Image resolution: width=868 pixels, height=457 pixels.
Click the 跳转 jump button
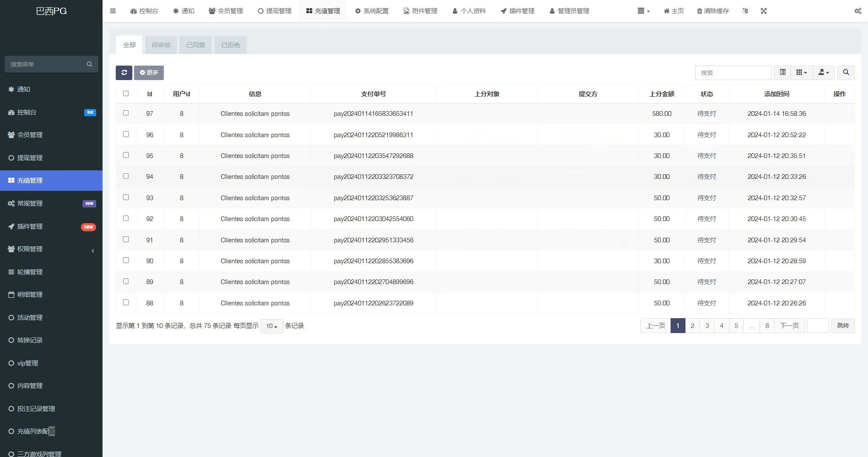[842, 326]
